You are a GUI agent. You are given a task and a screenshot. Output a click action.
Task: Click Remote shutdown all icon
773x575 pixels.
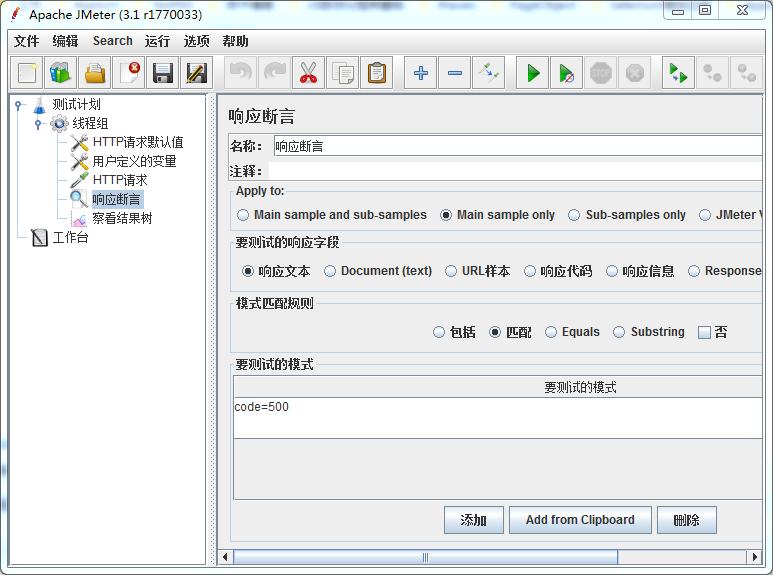pos(746,73)
